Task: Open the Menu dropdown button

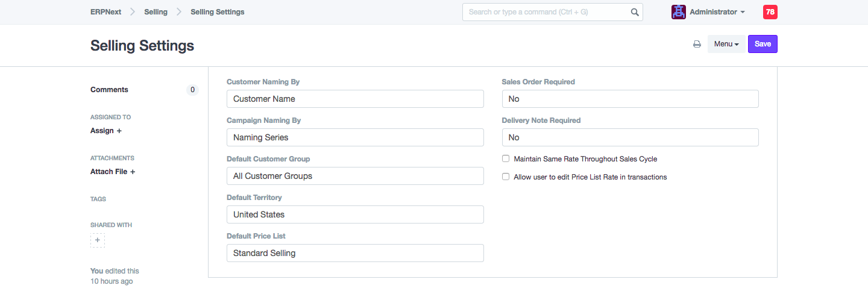Action: (x=726, y=44)
